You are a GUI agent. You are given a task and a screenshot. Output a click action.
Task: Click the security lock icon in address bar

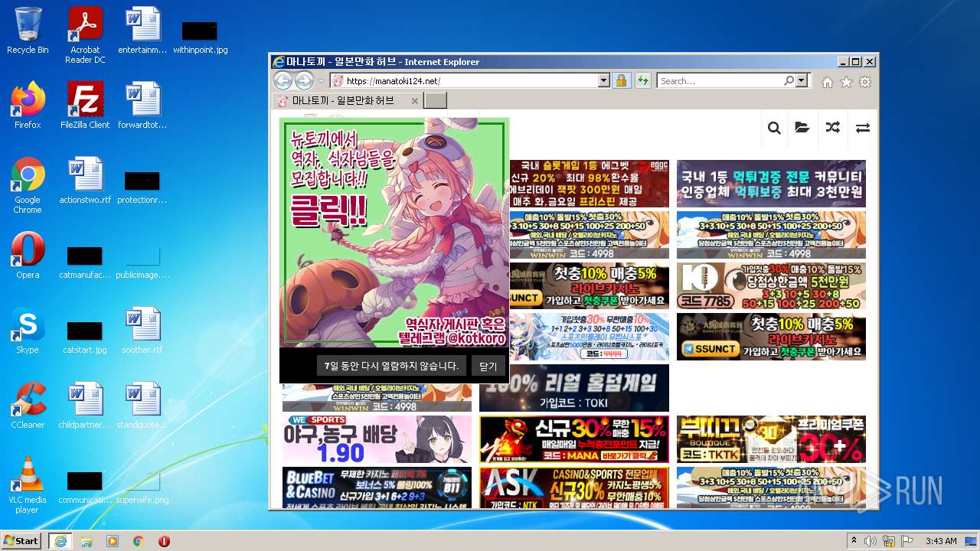pos(621,80)
